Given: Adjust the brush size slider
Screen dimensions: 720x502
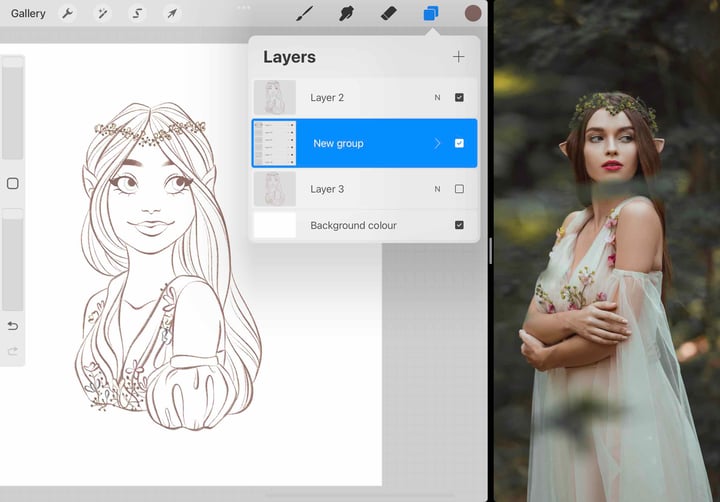Looking at the screenshot, I should [x=13, y=107].
